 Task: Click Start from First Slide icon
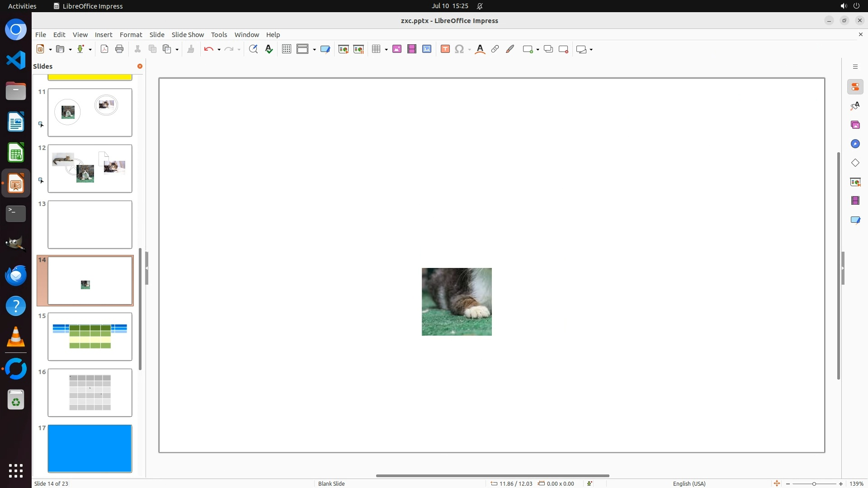click(344, 49)
